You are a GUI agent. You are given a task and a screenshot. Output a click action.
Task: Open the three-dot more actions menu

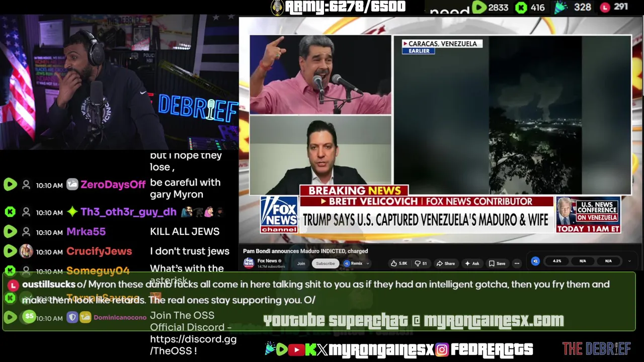click(517, 263)
